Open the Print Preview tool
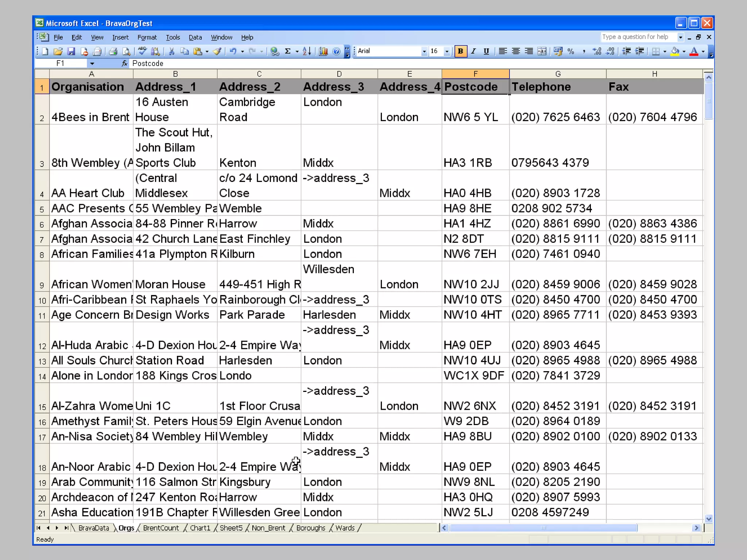747x560 pixels. click(x=126, y=51)
